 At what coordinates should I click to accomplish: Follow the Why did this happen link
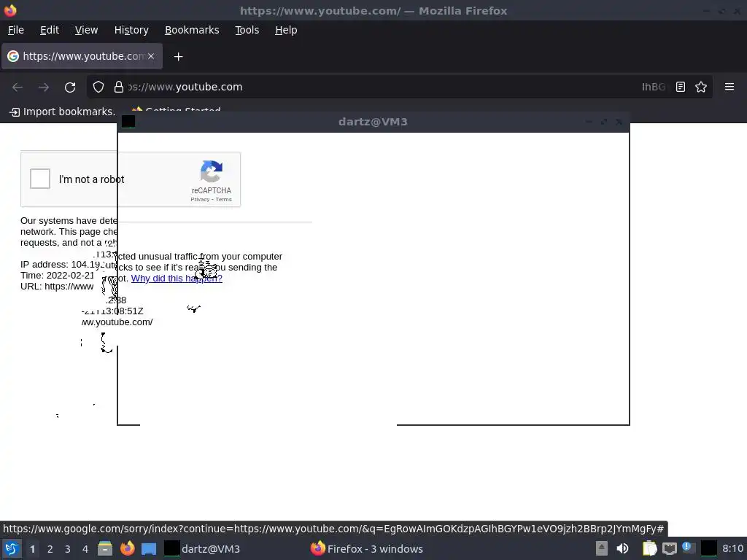pos(177,279)
